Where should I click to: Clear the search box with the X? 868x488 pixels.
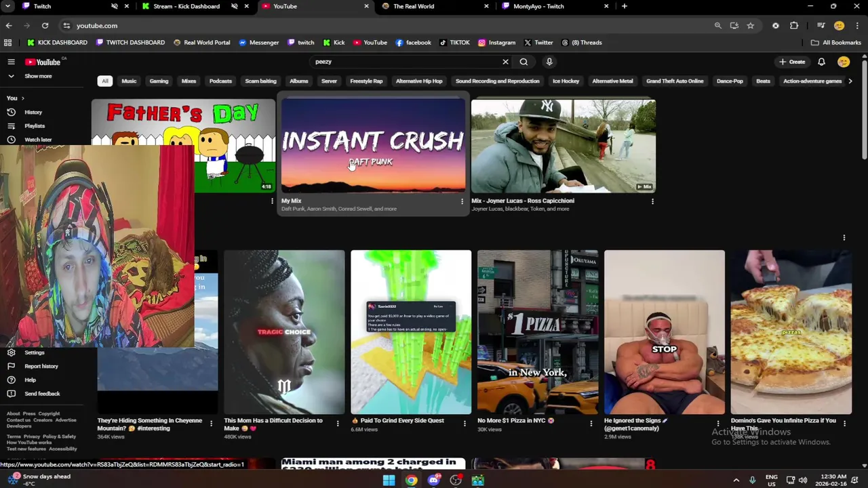click(x=505, y=62)
